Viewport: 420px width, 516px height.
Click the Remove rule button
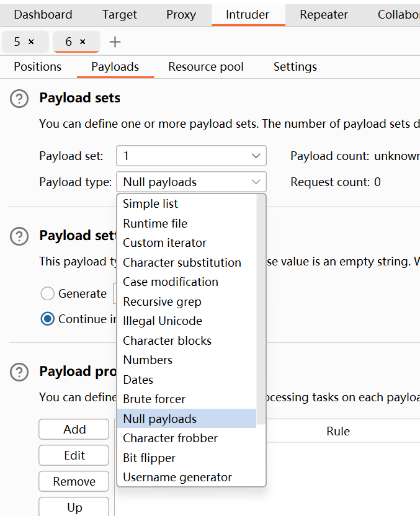[x=74, y=481]
